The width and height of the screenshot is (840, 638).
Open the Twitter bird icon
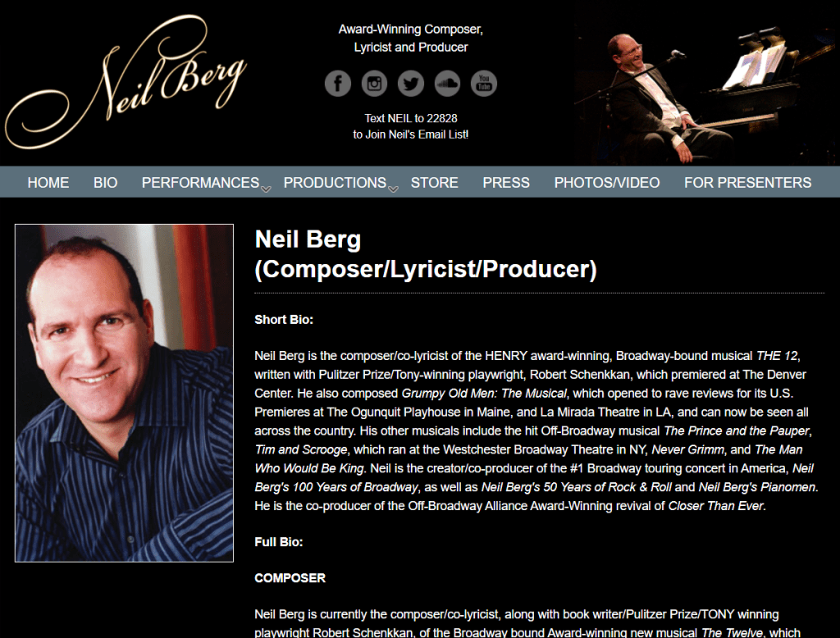[411, 84]
